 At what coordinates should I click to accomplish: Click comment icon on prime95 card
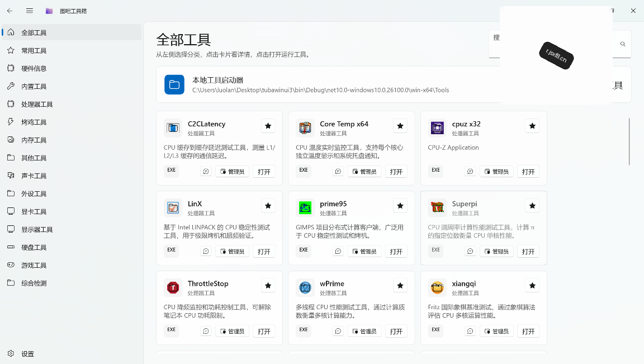(338, 252)
